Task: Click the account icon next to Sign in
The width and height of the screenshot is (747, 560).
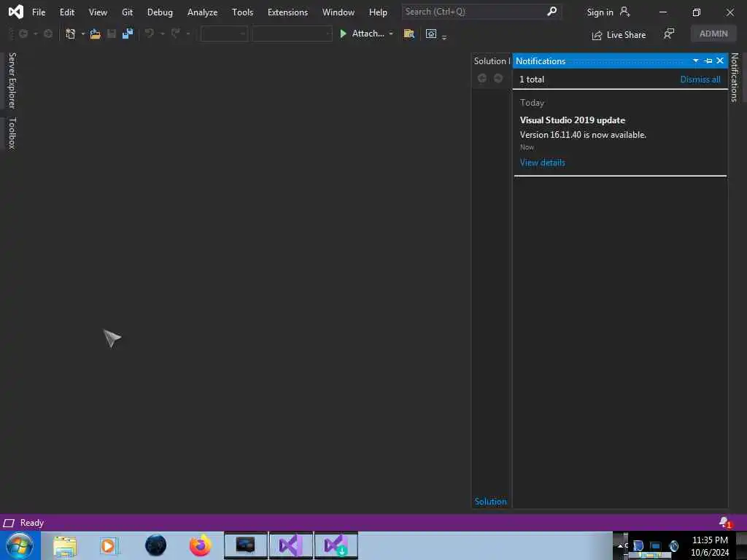Action: tap(625, 12)
